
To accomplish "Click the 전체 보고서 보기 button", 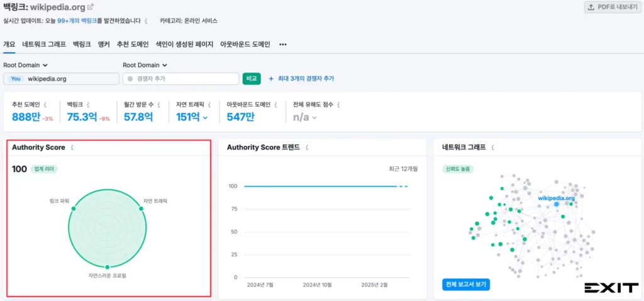I will pos(466,285).
